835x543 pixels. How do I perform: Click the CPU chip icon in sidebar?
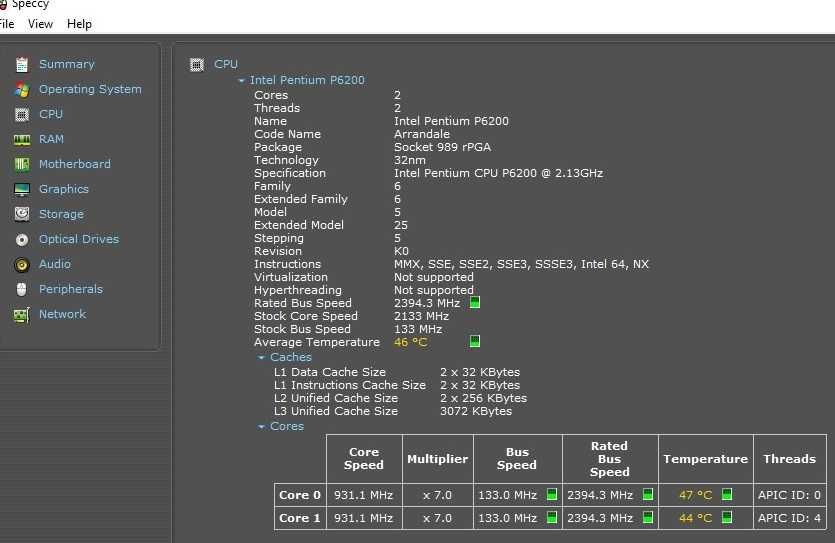click(x=22, y=114)
